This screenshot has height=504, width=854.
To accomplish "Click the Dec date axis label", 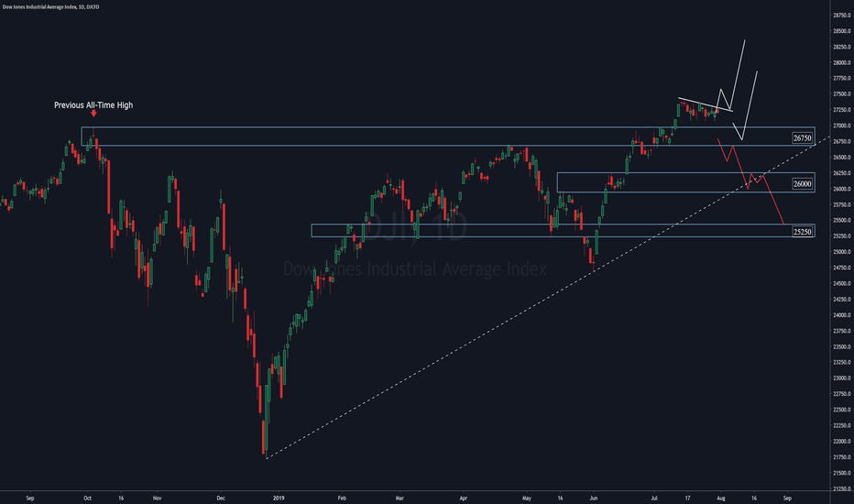I will (x=221, y=499).
